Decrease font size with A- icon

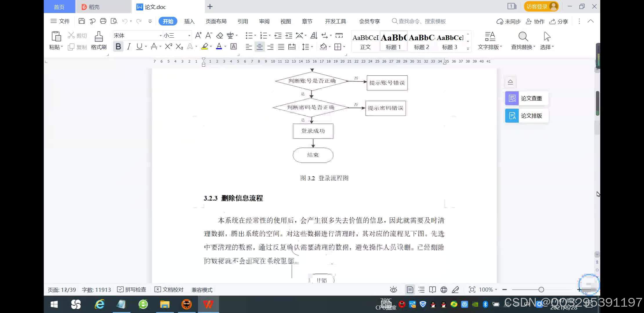209,35
